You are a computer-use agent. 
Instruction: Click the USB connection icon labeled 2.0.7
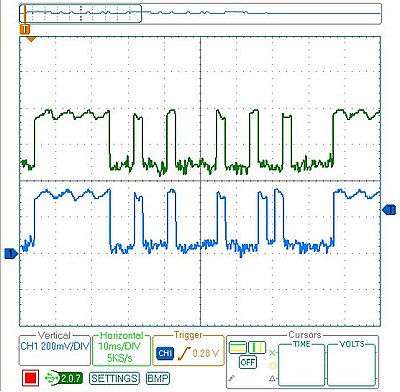[x=65, y=378]
